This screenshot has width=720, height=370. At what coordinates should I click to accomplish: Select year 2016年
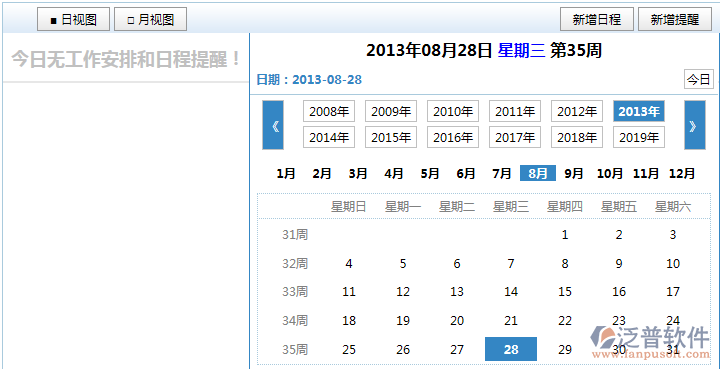453,137
